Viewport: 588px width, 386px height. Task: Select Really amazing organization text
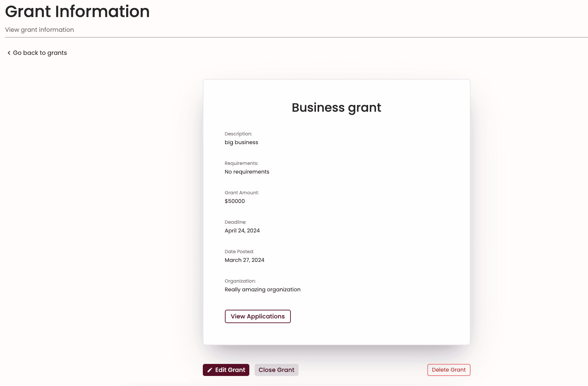pyautogui.click(x=262, y=290)
